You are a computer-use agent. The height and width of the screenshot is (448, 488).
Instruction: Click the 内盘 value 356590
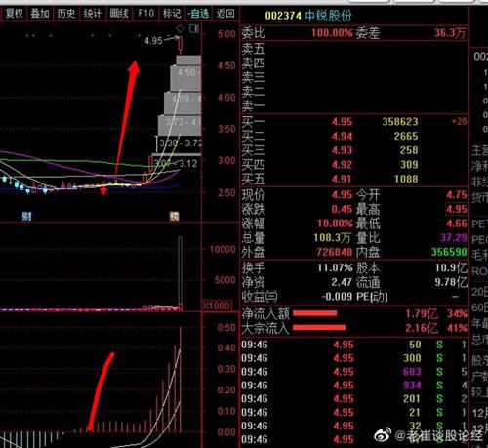point(449,252)
